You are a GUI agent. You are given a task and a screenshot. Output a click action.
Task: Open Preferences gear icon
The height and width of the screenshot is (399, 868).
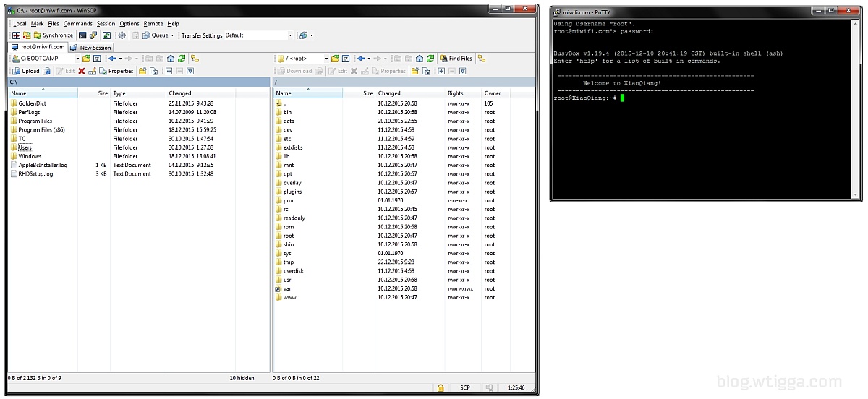click(x=122, y=35)
